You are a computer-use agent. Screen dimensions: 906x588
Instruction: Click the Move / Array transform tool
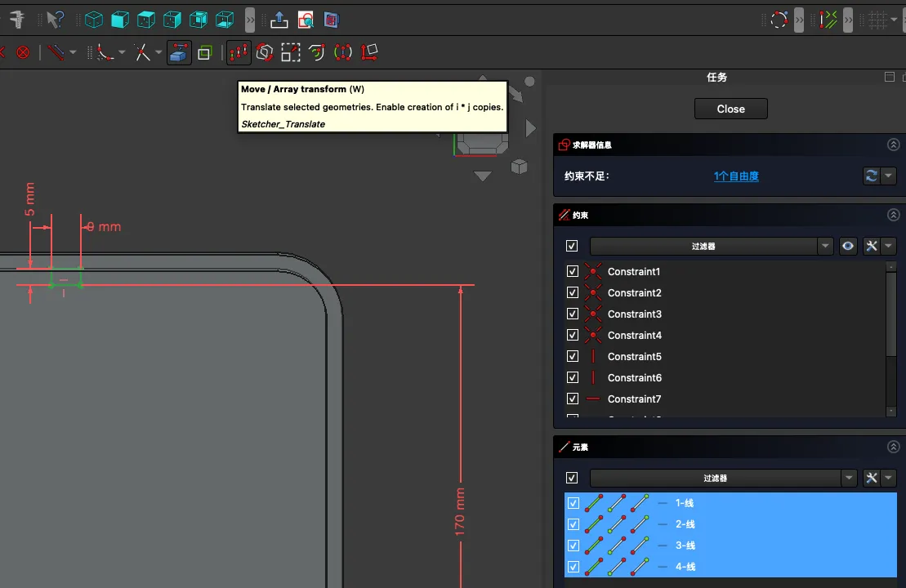coord(239,53)
